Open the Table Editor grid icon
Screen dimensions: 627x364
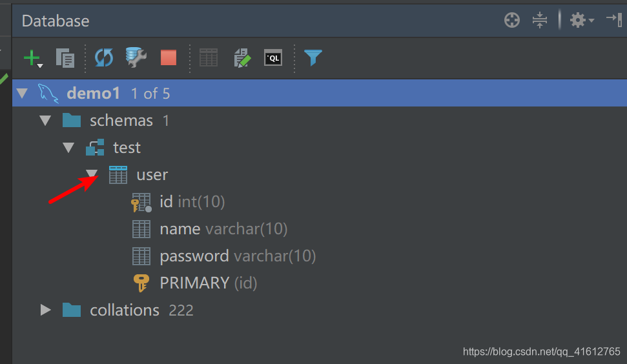[209, 57]
